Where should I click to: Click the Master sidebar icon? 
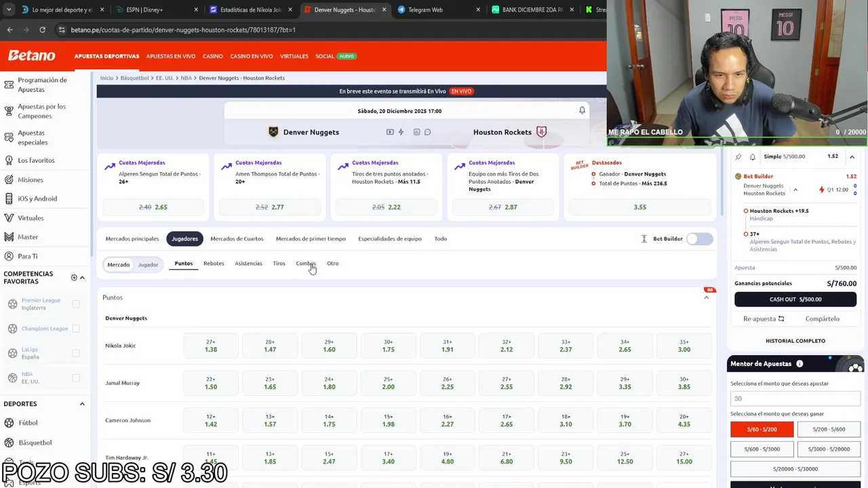(9, 237)
